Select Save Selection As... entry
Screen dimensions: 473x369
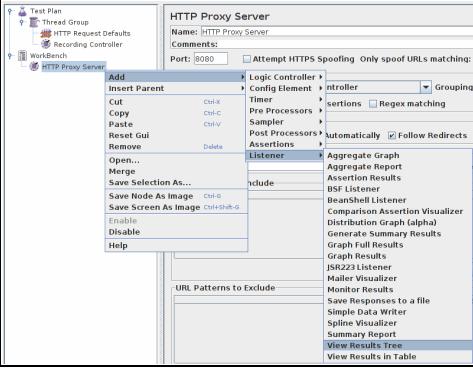click(176, 183)
